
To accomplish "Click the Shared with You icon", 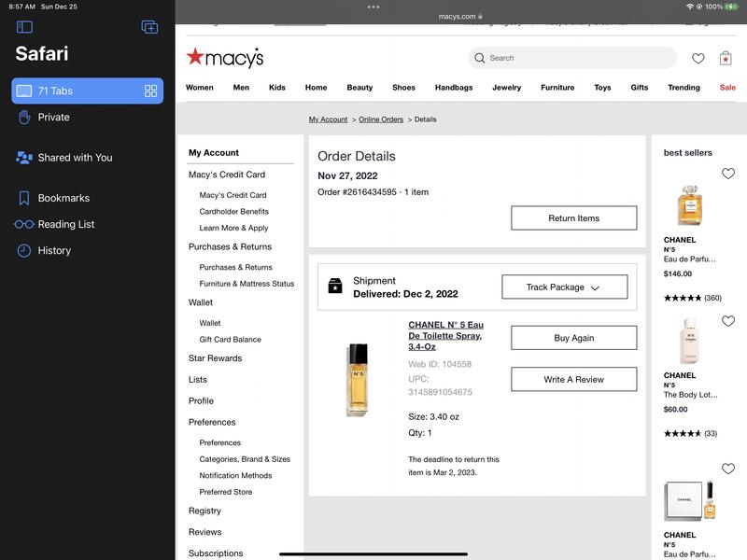I will point(24,158).
